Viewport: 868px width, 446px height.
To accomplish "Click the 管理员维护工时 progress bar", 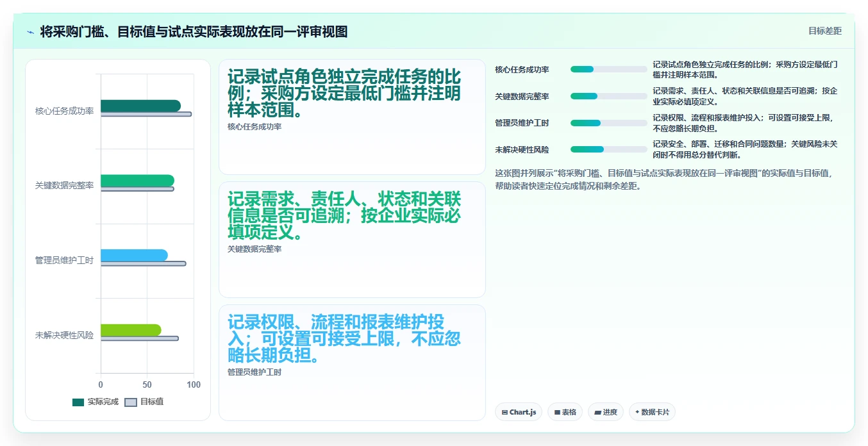I will point(608,122).
